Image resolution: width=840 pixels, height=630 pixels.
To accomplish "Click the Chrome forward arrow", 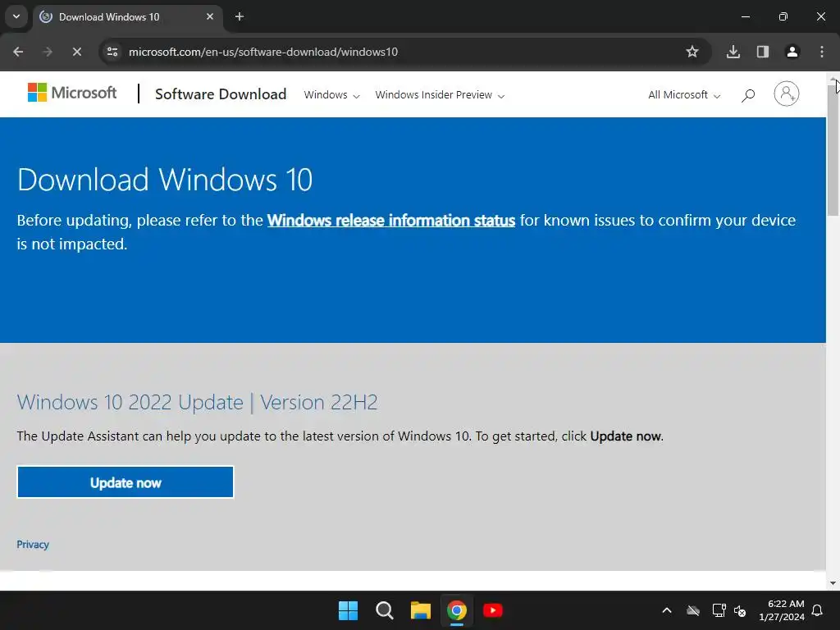I will tap(48, 52).
